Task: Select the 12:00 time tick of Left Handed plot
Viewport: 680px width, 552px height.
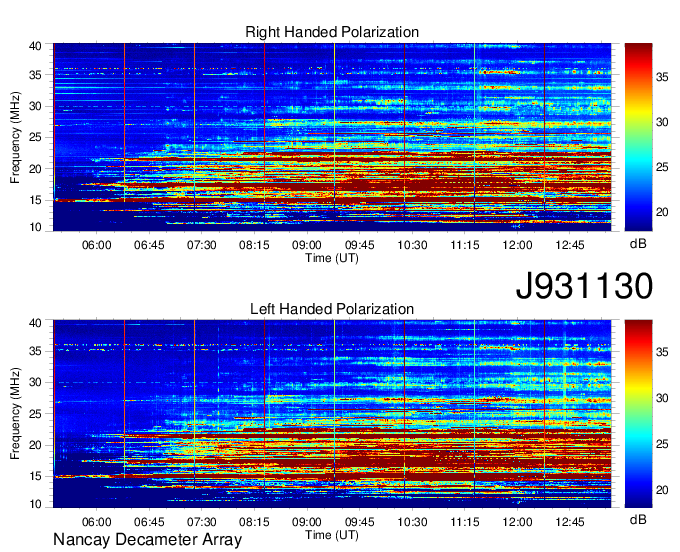Action: (517, 522)
